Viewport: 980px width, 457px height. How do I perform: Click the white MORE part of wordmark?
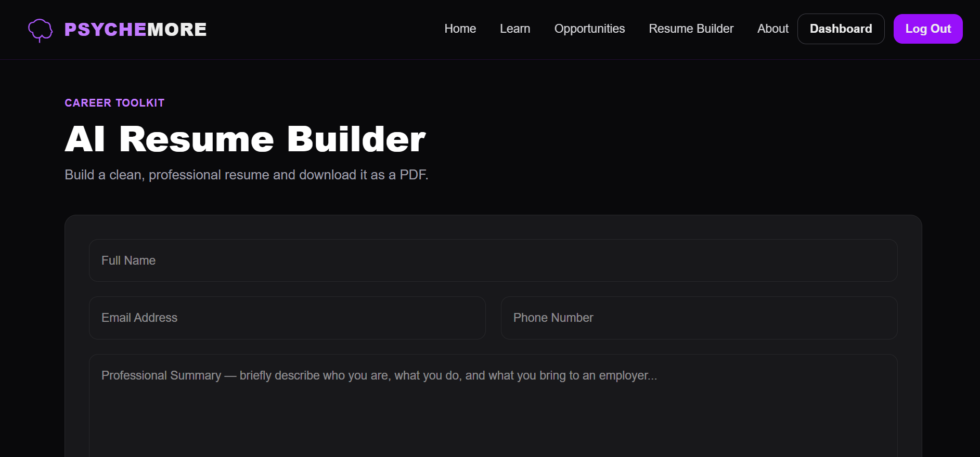point(177,30)
